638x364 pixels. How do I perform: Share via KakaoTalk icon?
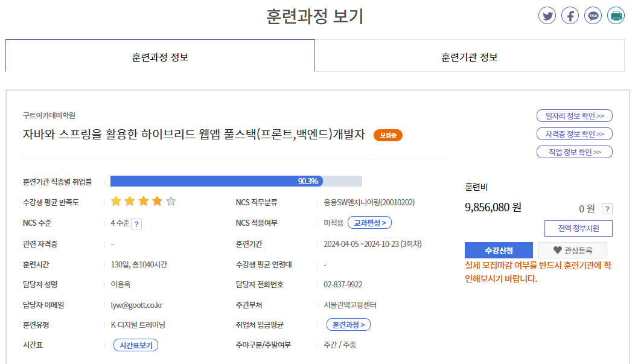coord(593,16)
